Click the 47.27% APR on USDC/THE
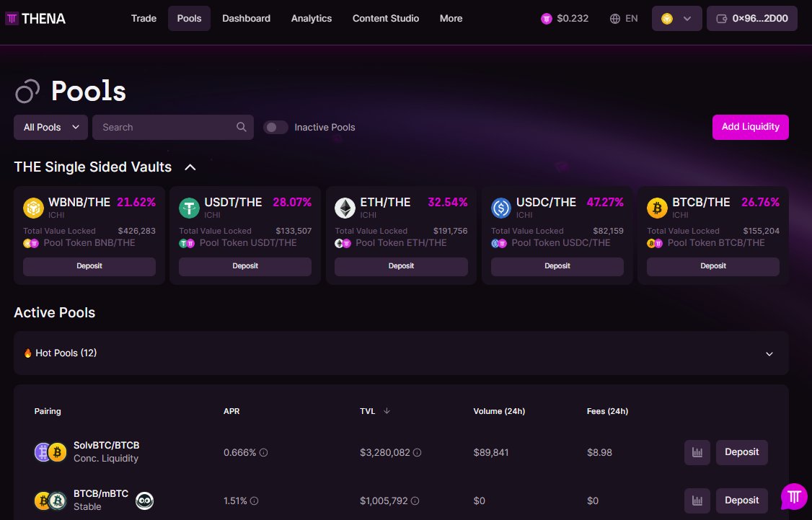The width and height of the screenshot is (812, 520). 605,202
